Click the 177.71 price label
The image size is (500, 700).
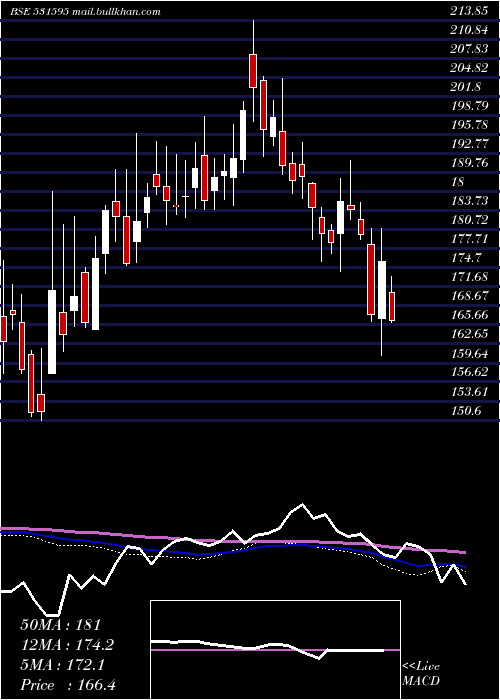click(469, 238)
